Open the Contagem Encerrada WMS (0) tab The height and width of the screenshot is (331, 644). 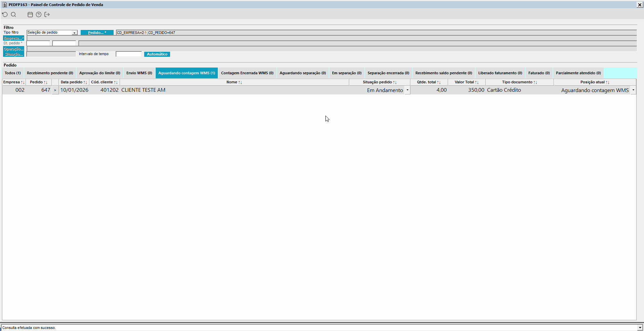tap(247, 73)
